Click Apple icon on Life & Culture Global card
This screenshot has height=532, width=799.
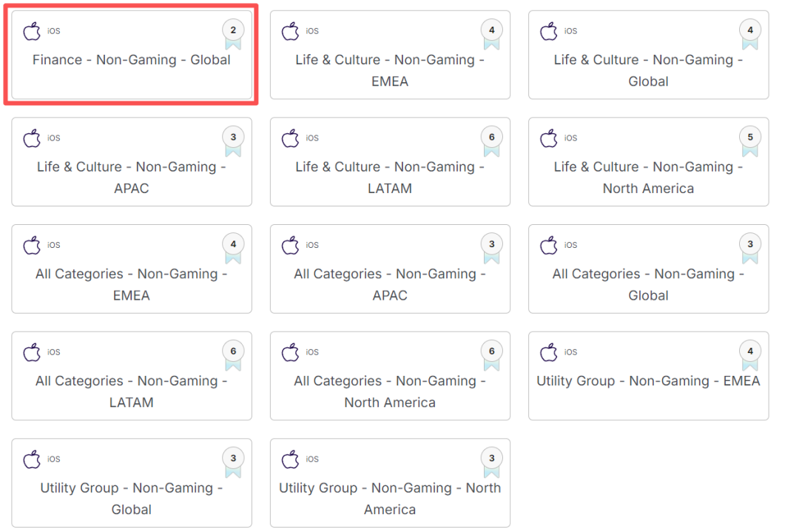tap(549, 31)
